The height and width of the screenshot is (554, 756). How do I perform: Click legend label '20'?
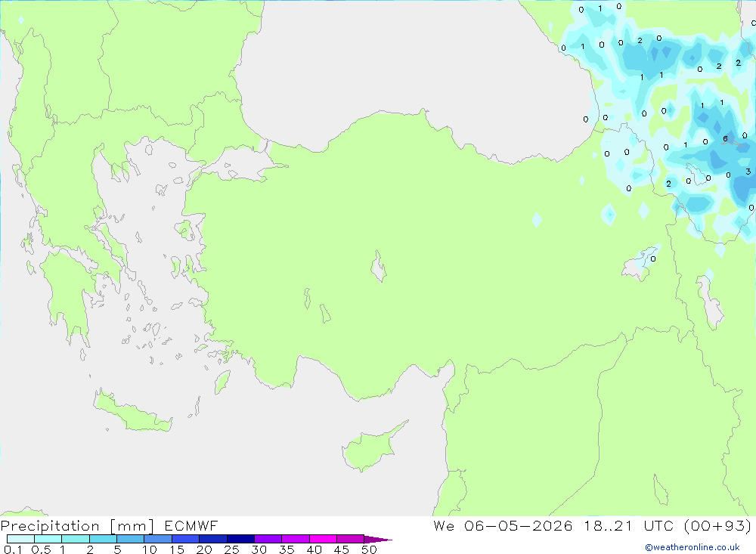(x=204, y=549)
